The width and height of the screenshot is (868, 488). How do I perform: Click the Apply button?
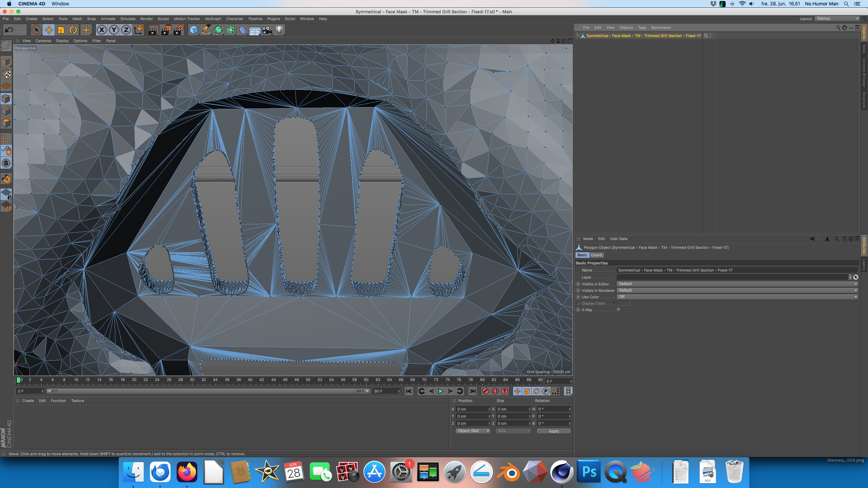tap(554, 431)
